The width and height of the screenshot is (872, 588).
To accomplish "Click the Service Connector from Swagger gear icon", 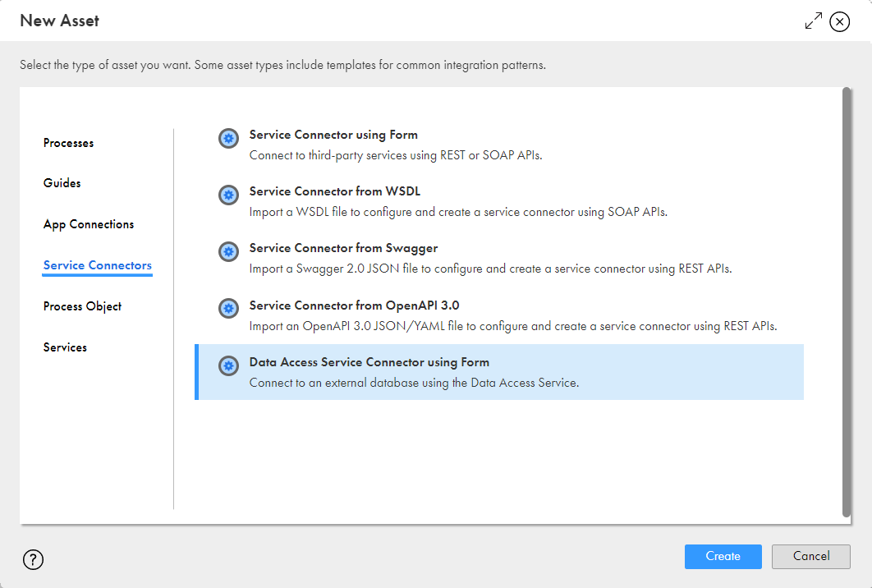I will [x=228, y=251].
